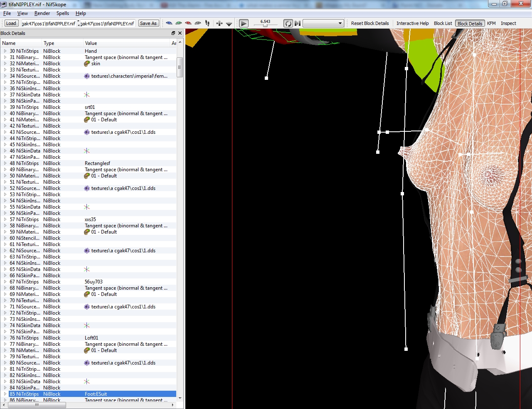Image resolution: width=532 pixels, height=409 pixels.
Task: Open the Help menu
Action: [x=81, y=13]
